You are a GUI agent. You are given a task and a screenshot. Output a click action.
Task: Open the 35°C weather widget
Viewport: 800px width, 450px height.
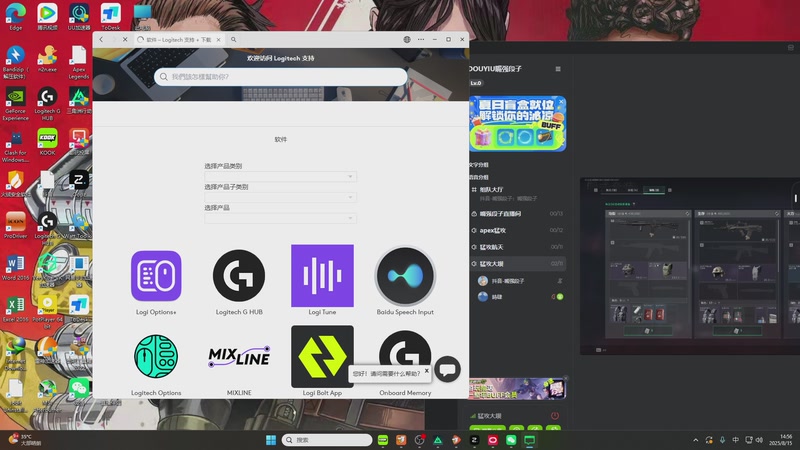click(x=24, y=440)
